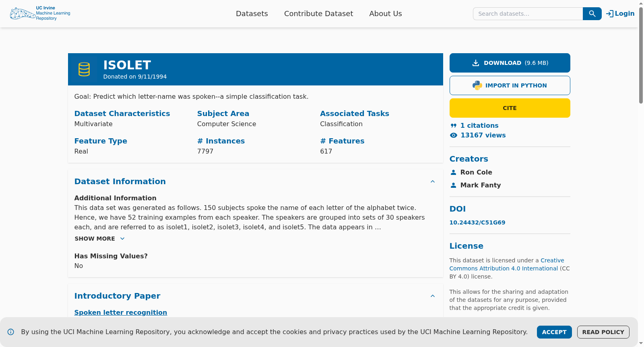Click the magnifier search button

pos(592,14)
